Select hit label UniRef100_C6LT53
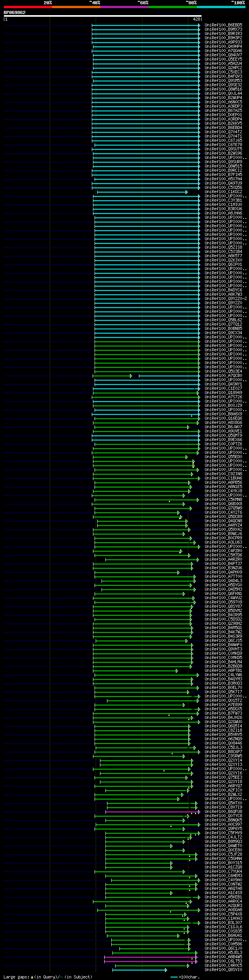The width and height of the screenshot is (249, 980). pyautogui.click(x=223, y=961)
